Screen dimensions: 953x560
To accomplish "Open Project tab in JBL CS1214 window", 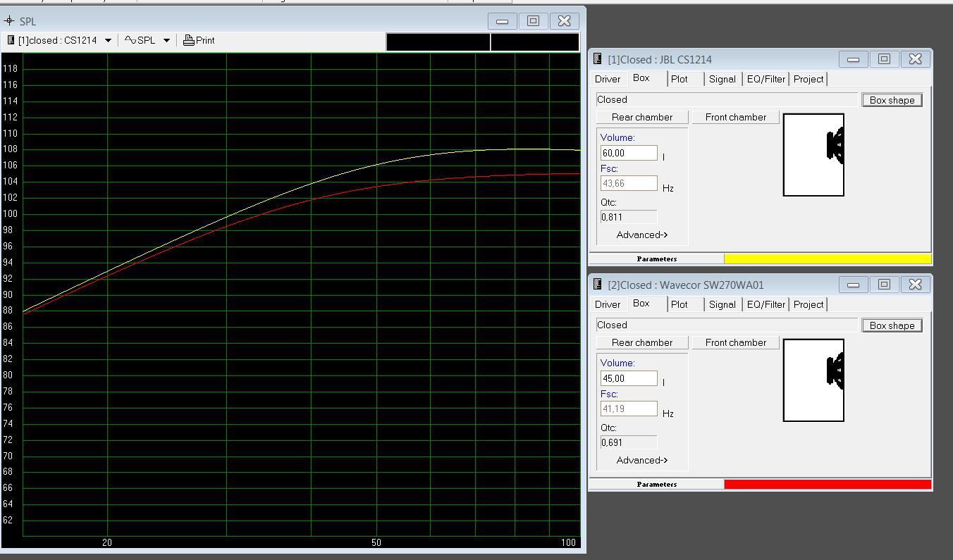I will click(808, 79).
